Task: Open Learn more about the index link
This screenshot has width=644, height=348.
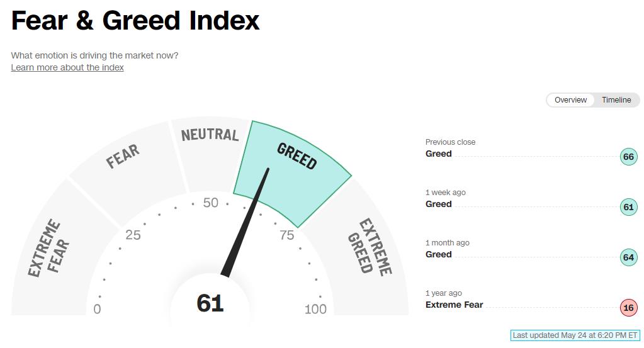Action: (67, 67)
